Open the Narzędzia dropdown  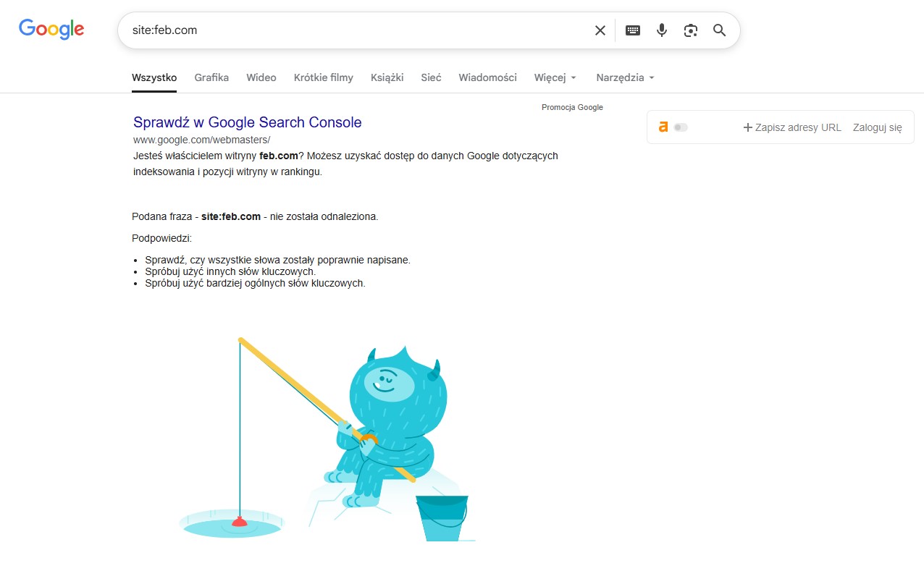(625, 77)
